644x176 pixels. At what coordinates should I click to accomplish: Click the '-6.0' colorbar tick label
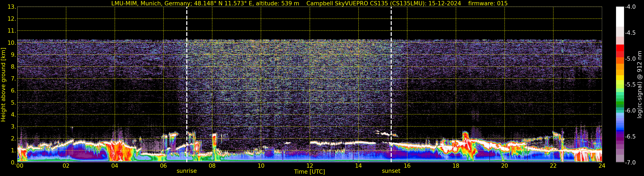pyautogui.click(x=630, y=110)
